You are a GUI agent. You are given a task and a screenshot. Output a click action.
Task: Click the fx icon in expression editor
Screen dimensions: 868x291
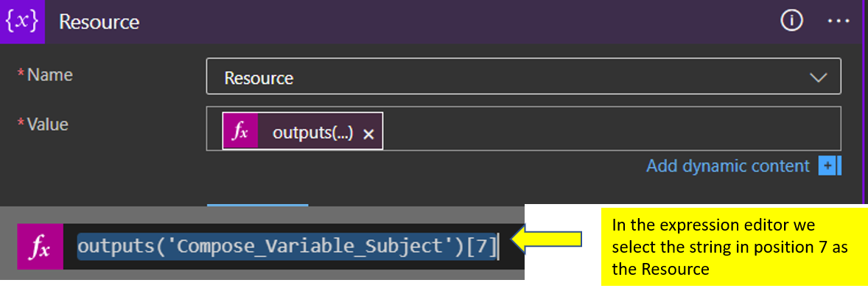click(40, 247)
